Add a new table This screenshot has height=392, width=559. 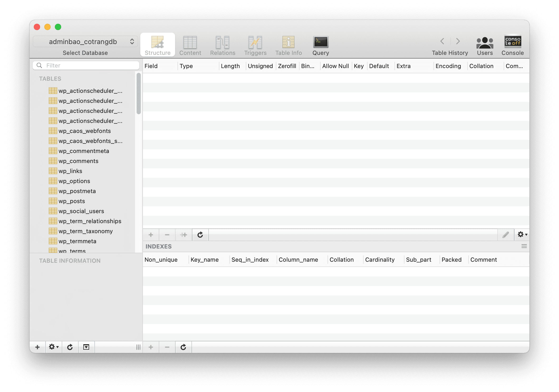pyautogui.click(x=37, y=347)
